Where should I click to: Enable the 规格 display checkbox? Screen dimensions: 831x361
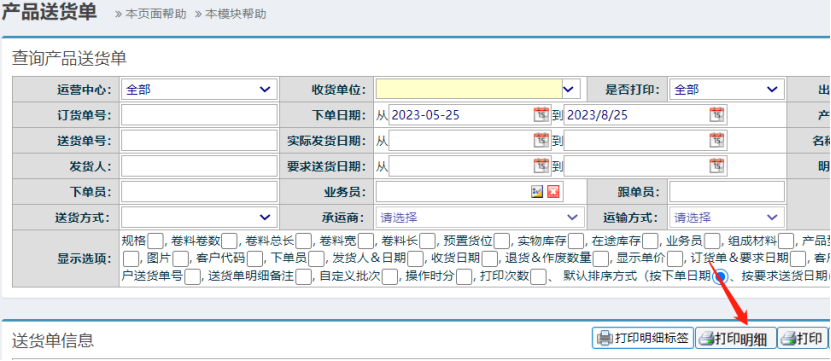click(155, 241)
